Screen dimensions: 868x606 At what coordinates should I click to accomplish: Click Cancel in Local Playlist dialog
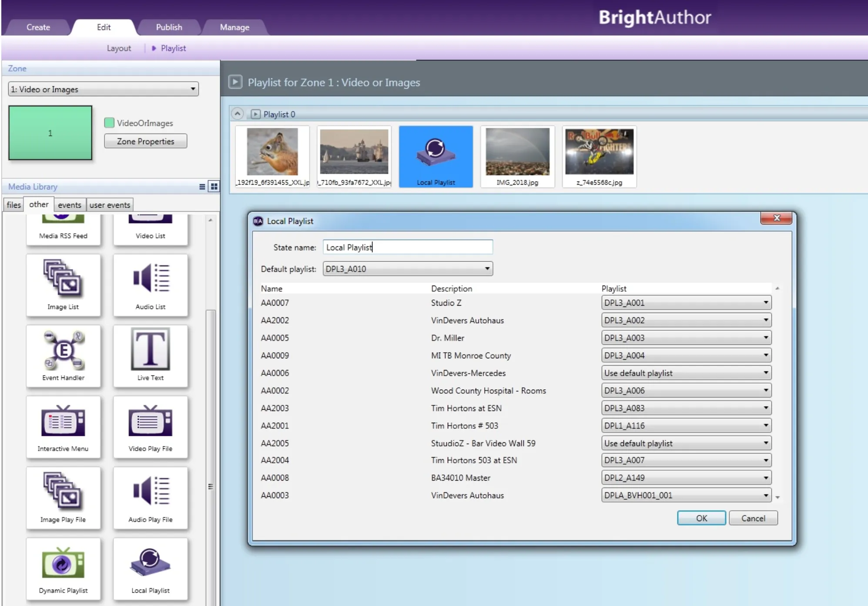coord(753,518)
